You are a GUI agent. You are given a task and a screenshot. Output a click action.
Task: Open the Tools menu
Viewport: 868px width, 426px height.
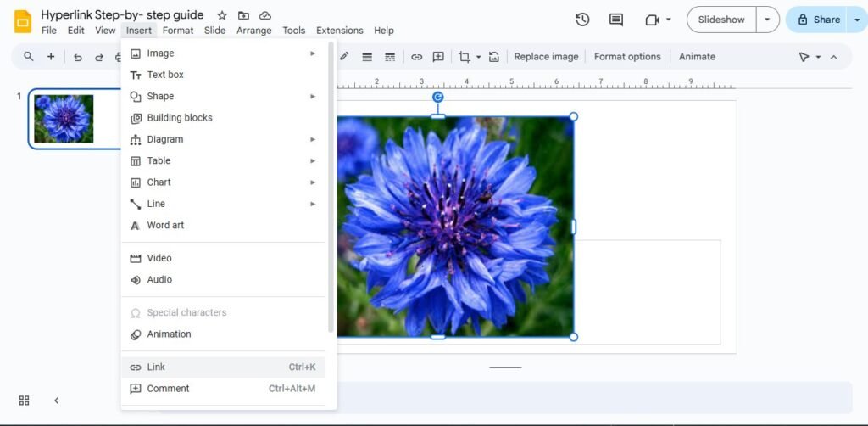click(x=294, y=31)
